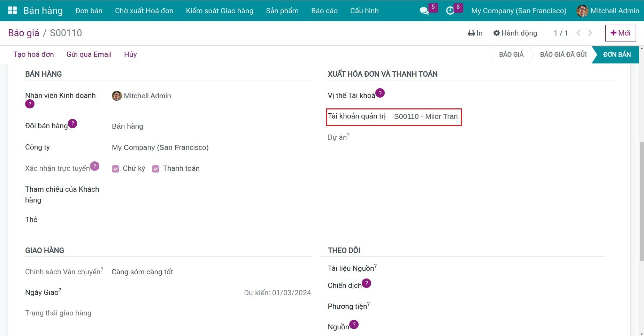Toggle the Chữ ký checkbox
This screenshot has height=336, width=644.
(x=115, y=169)
